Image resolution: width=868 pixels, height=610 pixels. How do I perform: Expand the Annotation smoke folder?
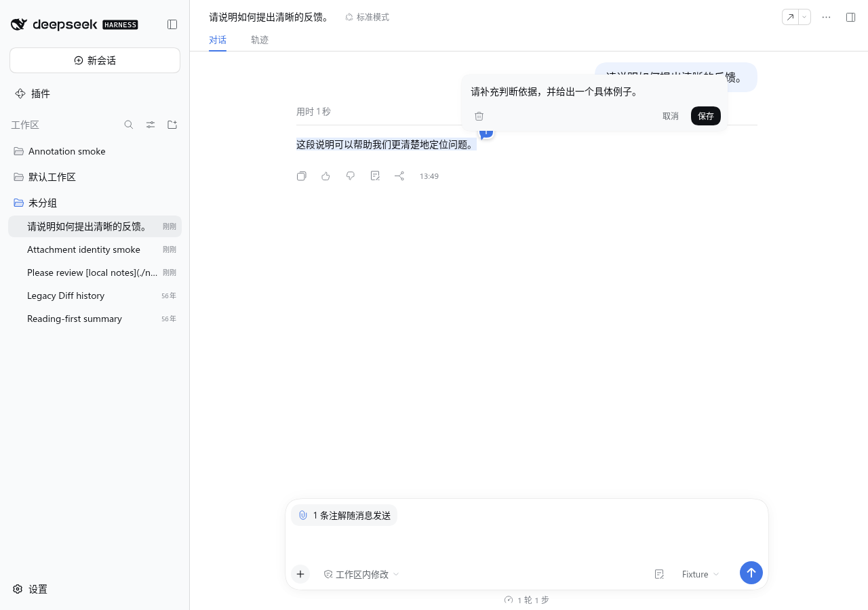point(95,151)
